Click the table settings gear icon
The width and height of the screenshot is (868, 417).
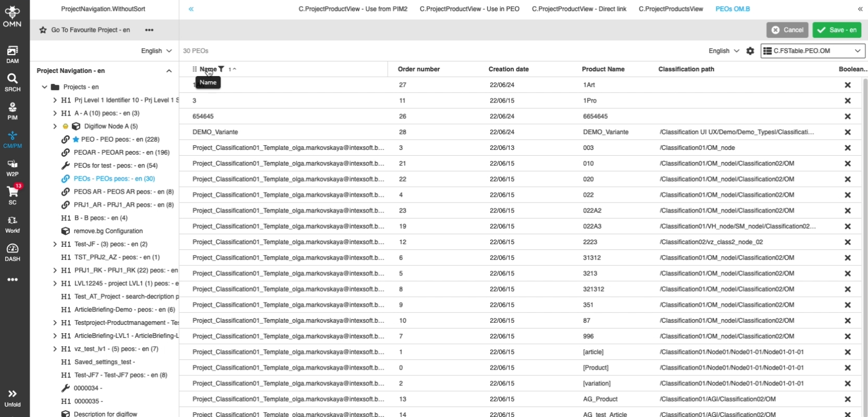coord(750,51)
